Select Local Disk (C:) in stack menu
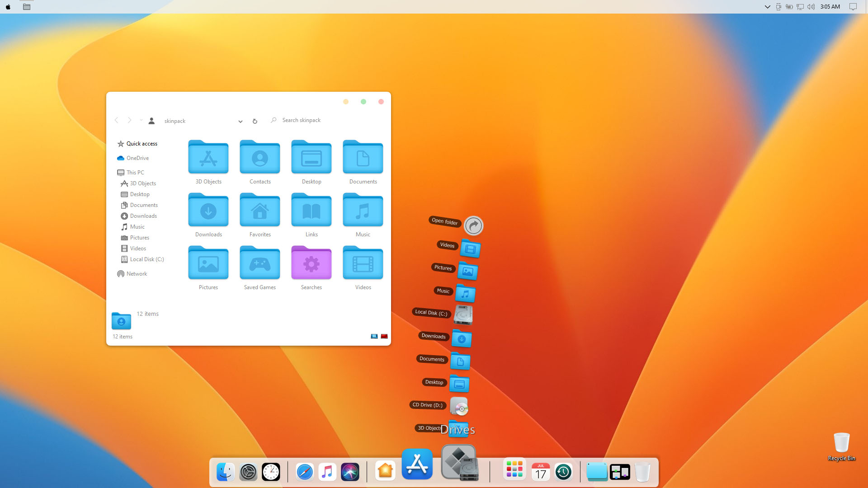Screen dimensions: 868x488 tap(463, 315)
